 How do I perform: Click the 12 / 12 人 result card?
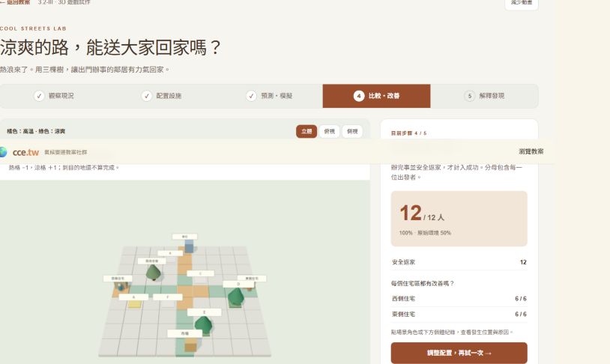coord(459,219)
